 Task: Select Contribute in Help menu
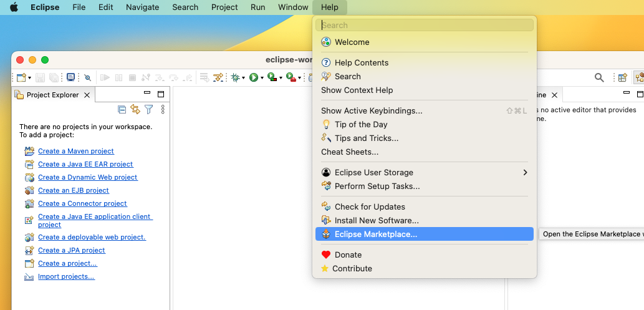[425, 268]
